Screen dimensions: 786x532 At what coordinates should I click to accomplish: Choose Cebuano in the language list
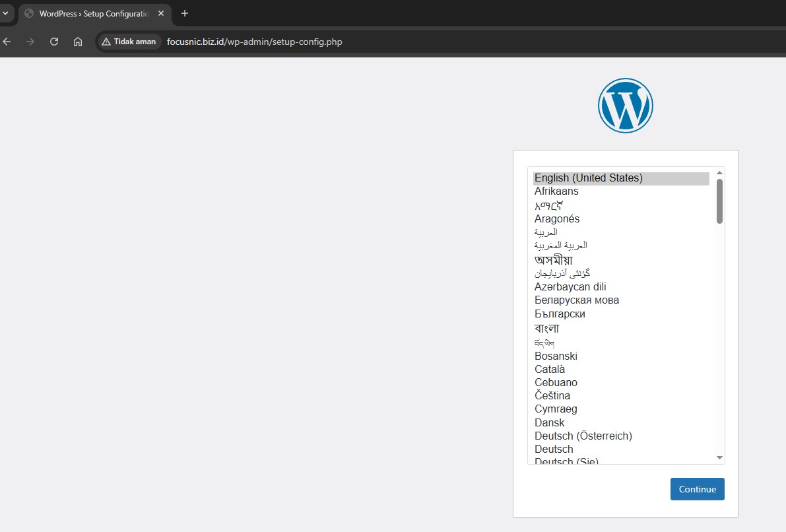621,383
